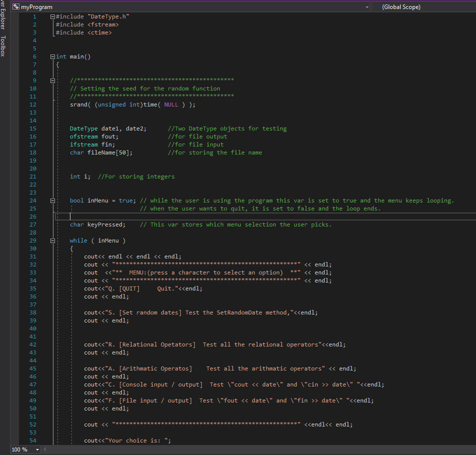Click line number 54 in the gutter
The height and width of the screenshot is (455, 476).
tap(33, 440)
